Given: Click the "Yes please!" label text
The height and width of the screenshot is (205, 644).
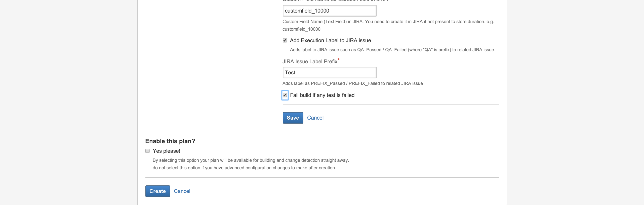Looking at the screenshot, I should [x=166, y=151].
